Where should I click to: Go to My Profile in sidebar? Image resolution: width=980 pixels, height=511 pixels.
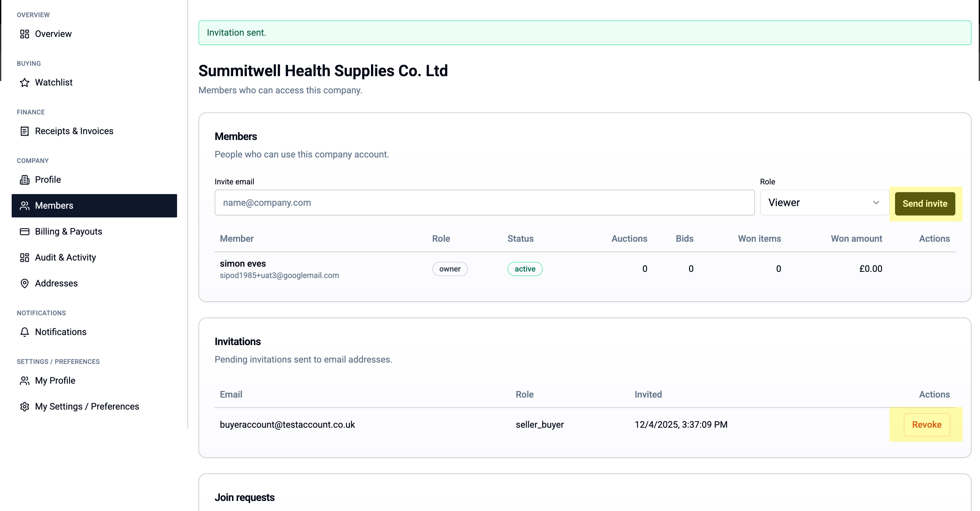click(x=55, y=381)
